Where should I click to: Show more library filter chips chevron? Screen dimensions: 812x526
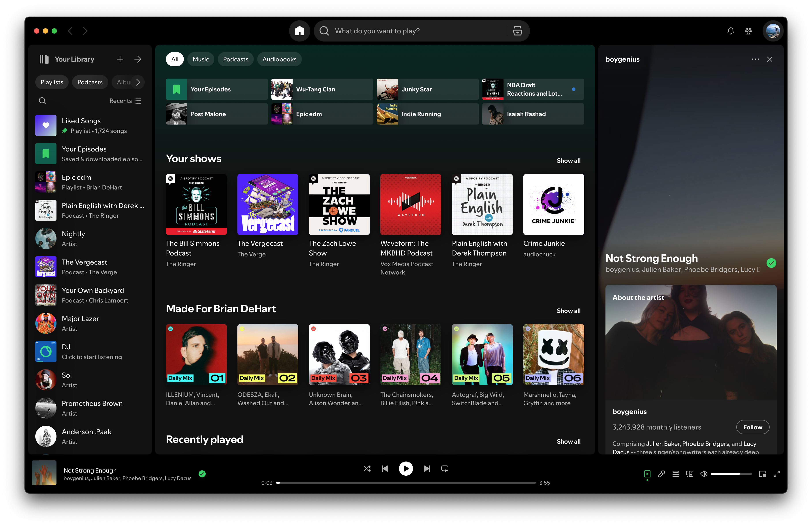(138, 82)
